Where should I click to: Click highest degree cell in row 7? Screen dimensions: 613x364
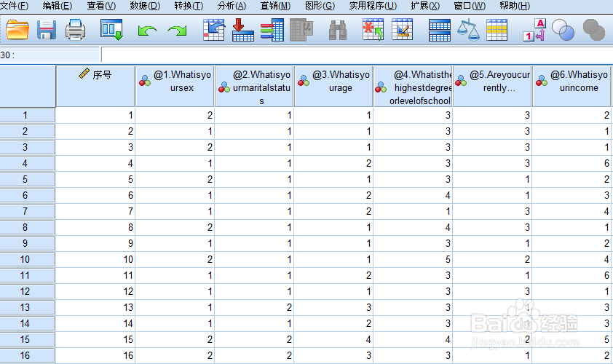(x=413, y=212)
